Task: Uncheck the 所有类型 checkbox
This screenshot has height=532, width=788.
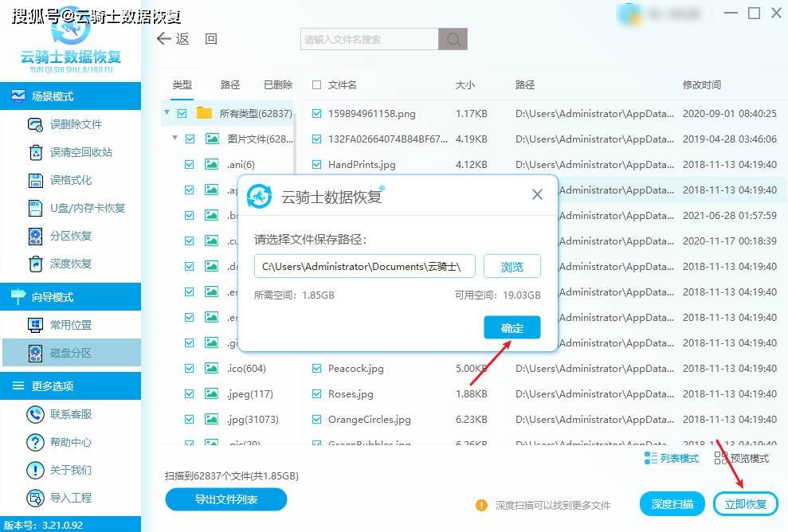Action: [x=182, y=113]
